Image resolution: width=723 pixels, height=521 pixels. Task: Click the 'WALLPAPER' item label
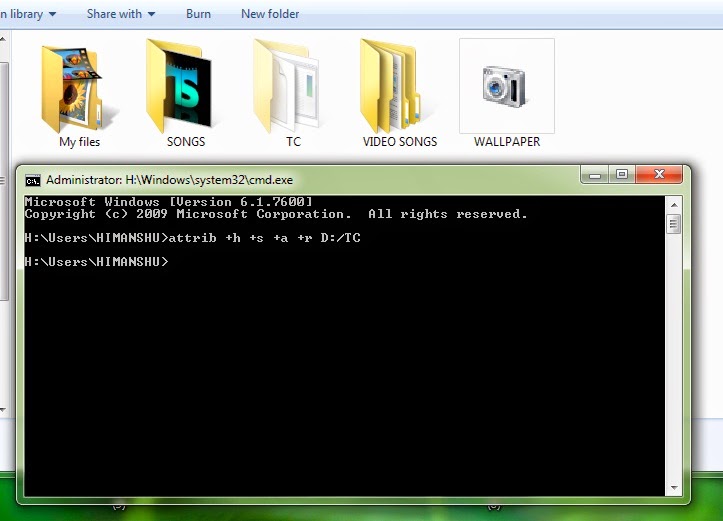click(507, 142)
